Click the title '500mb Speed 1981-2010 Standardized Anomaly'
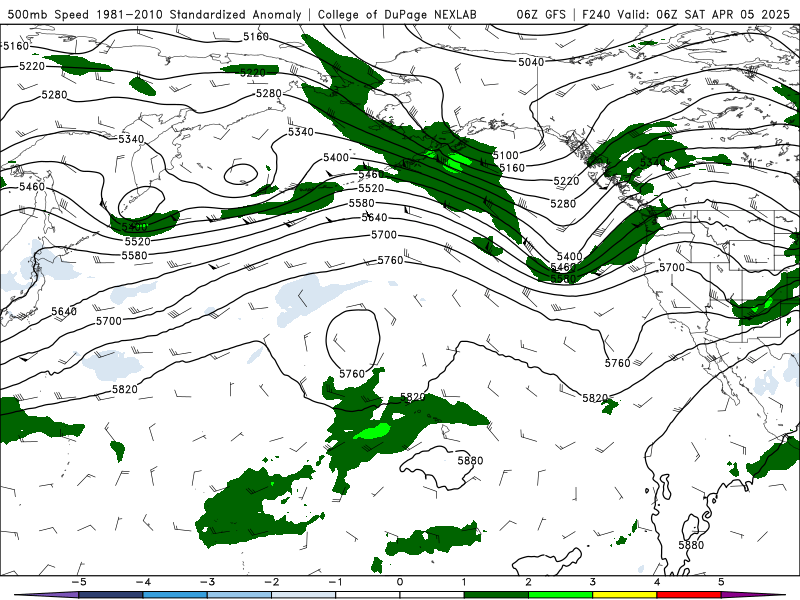 (x=154, y=14)
